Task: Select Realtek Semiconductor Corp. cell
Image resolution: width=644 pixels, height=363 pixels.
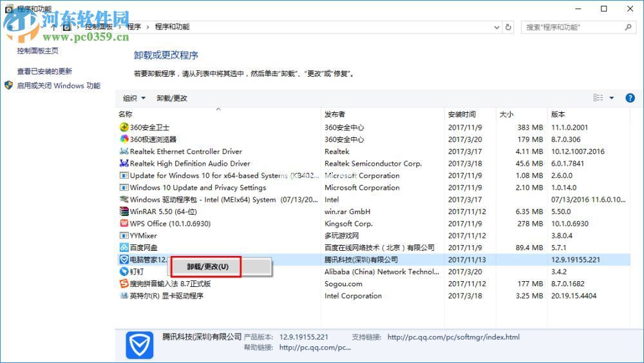Action: 374,163
